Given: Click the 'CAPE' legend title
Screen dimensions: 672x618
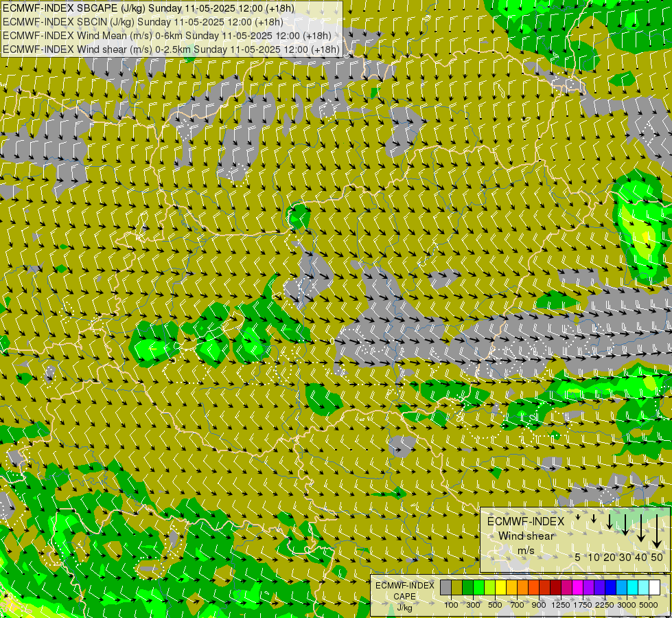Looking at the screenshot, I should coord(404,597).
